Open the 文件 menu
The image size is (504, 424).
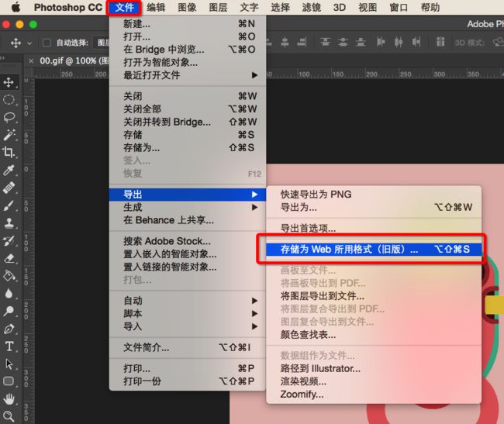coord(124,8)
